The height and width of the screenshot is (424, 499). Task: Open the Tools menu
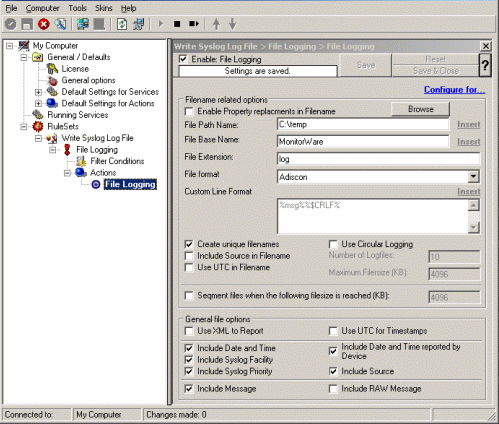point(77,8)
